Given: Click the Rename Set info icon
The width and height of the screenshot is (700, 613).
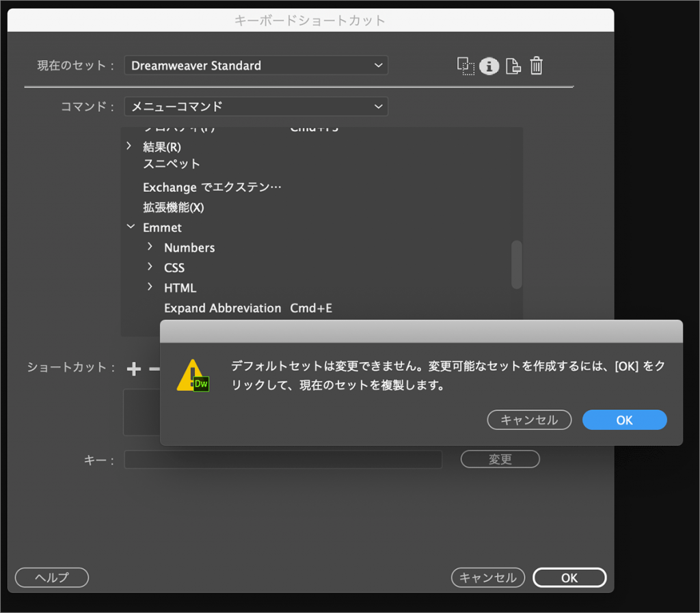Looking at the screenshot, I should point(489,66).
